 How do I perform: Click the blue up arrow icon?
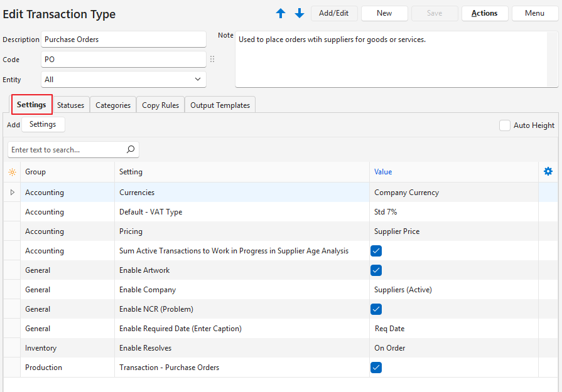[281, 13]
